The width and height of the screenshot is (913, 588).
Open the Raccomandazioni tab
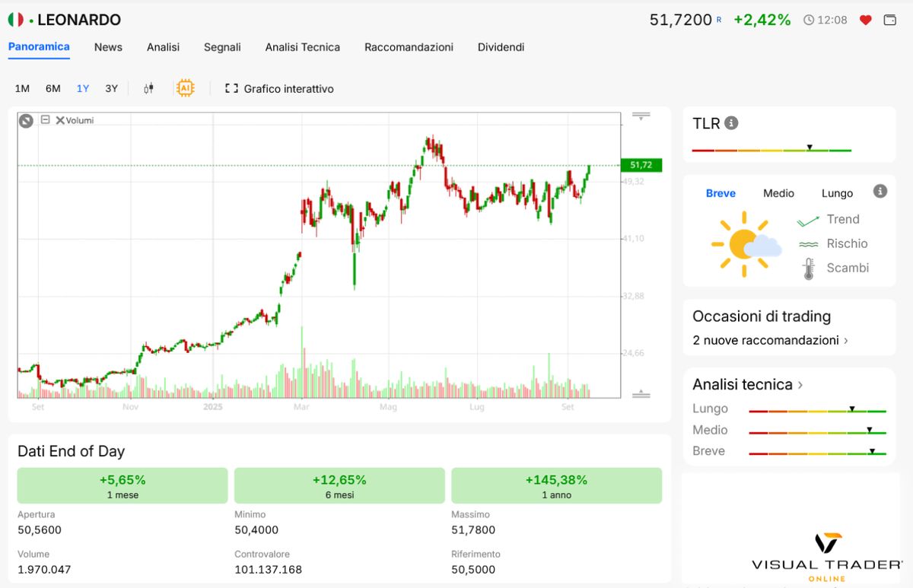409,47
